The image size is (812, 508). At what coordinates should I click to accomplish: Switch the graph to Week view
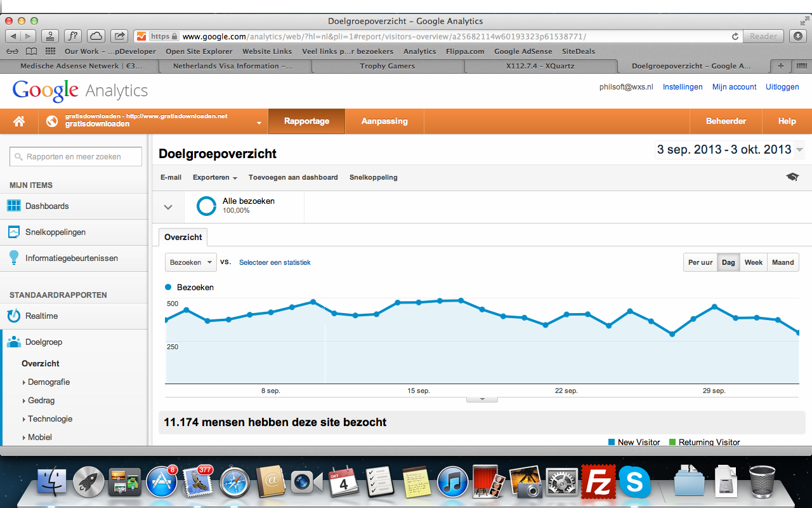click(754, 262)
